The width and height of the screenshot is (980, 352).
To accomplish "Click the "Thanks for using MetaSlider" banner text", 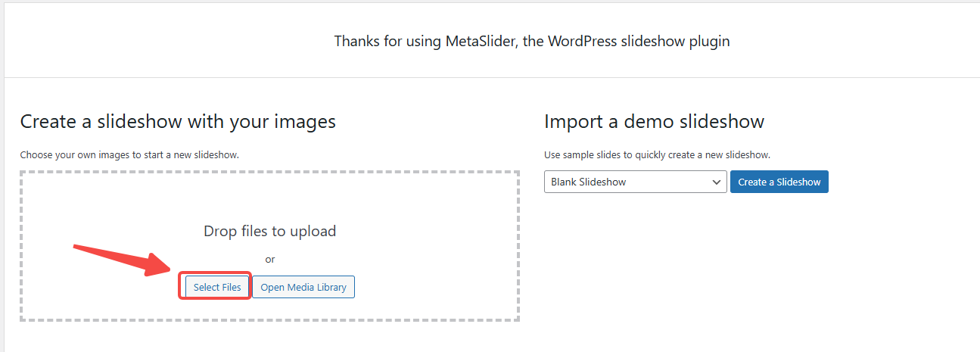I will pyautogui.click(x=532, y=41).
